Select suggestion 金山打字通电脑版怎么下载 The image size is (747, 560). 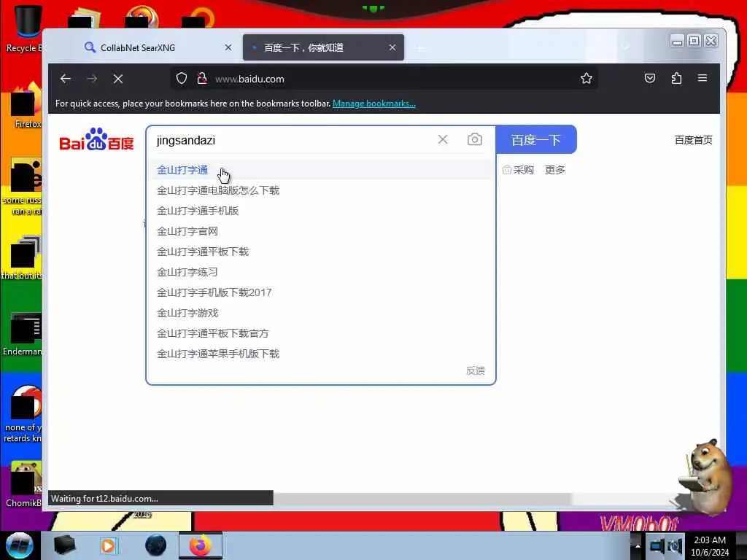coord(321,190)
